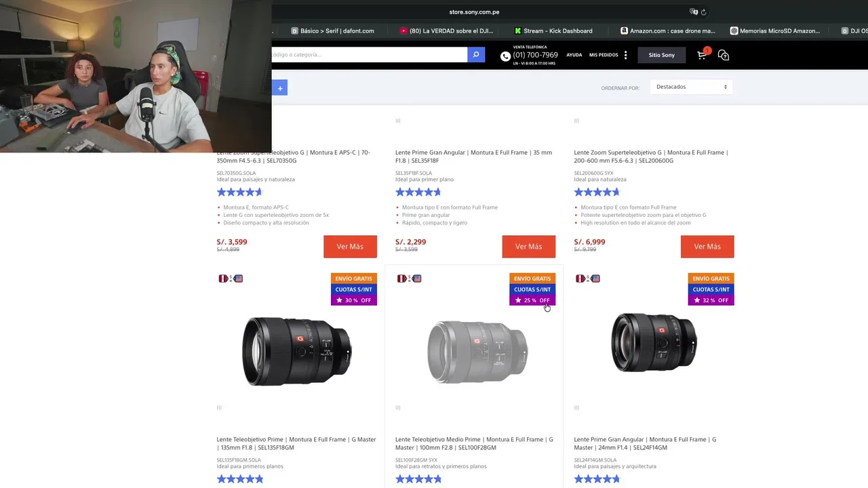Open the 24mm F1.4 G Master lens image

coord(654,342)
